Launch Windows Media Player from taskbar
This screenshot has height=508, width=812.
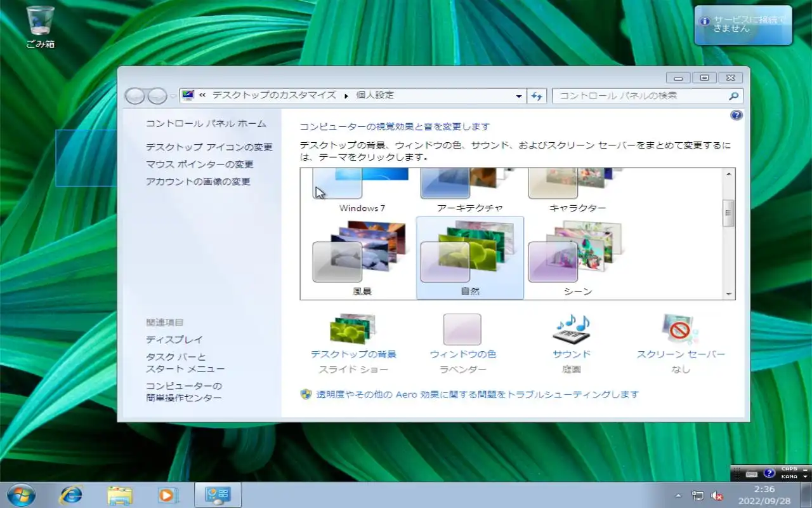168,495
